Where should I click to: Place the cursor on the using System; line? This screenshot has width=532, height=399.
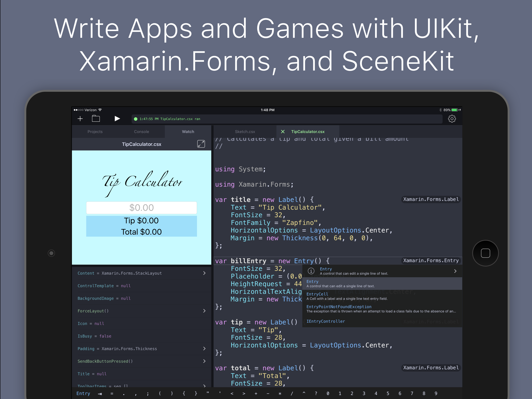[x=240, y=169]
